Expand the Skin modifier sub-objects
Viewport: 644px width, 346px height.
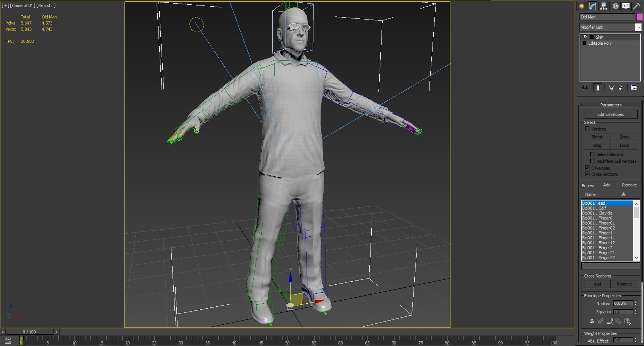click(x=592, y=37)
